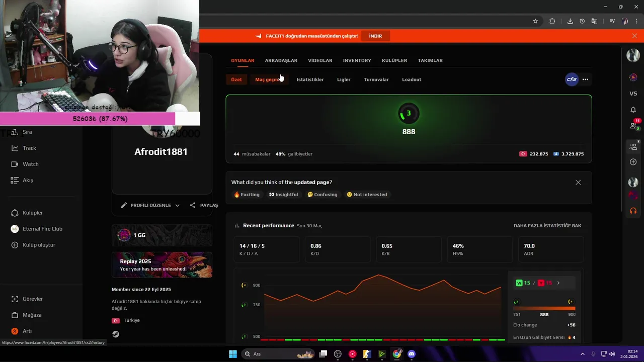Dismiss the orange FACEIT download banner
Viewport: 644px width, 362px height.
tap(634, 36)
